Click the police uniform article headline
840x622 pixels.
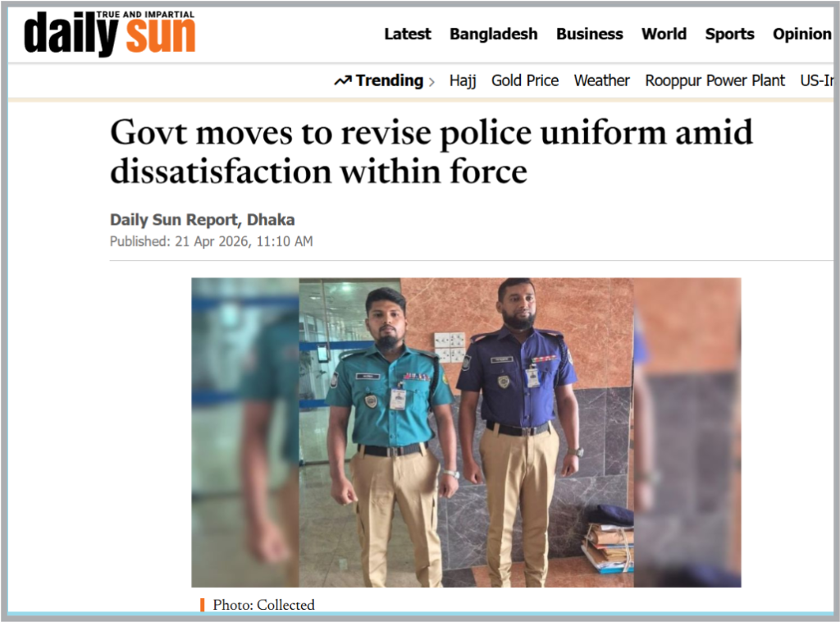tap(431, 152)
